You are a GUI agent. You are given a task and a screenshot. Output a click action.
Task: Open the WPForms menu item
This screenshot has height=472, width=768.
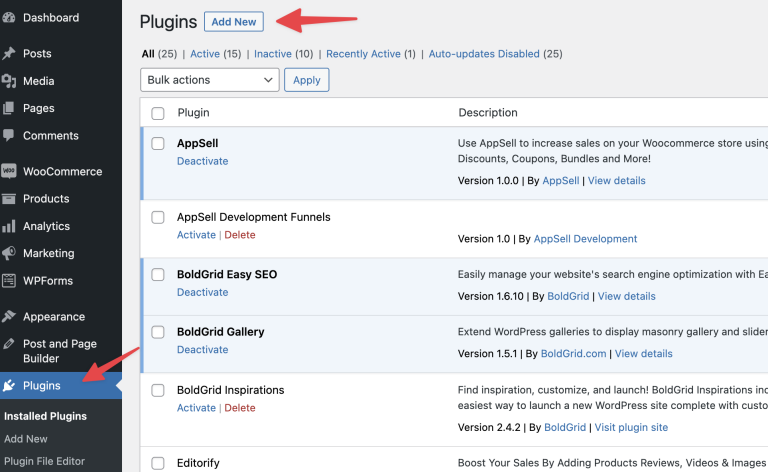point(48,281)
